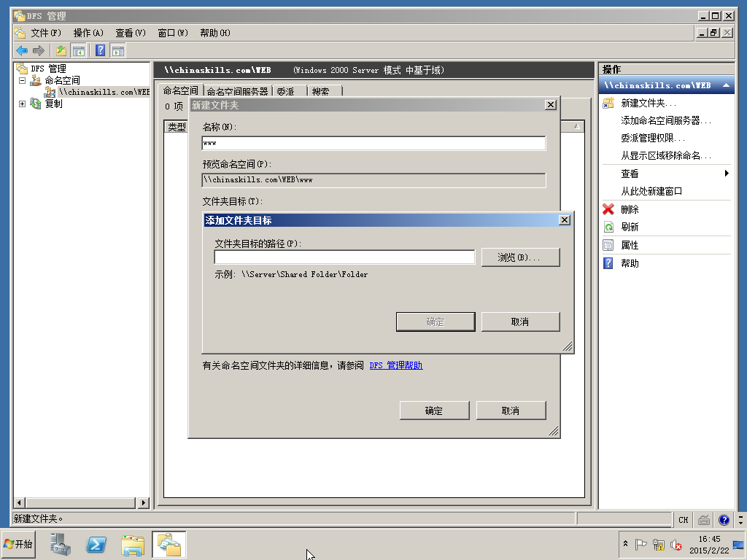This screenshot has height=560, width=747.
Task: Open the DFS 管理帮助 link
Action: coord(396,365)
